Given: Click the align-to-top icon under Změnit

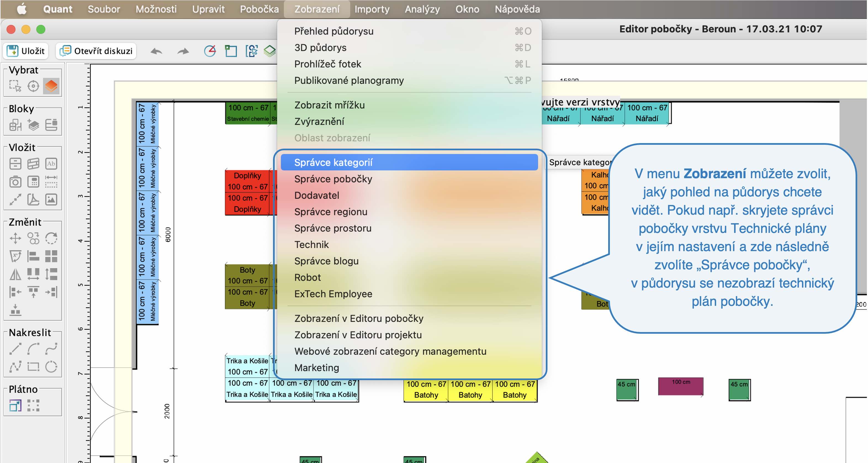Looking at the screenshot, I should [33, 292].
